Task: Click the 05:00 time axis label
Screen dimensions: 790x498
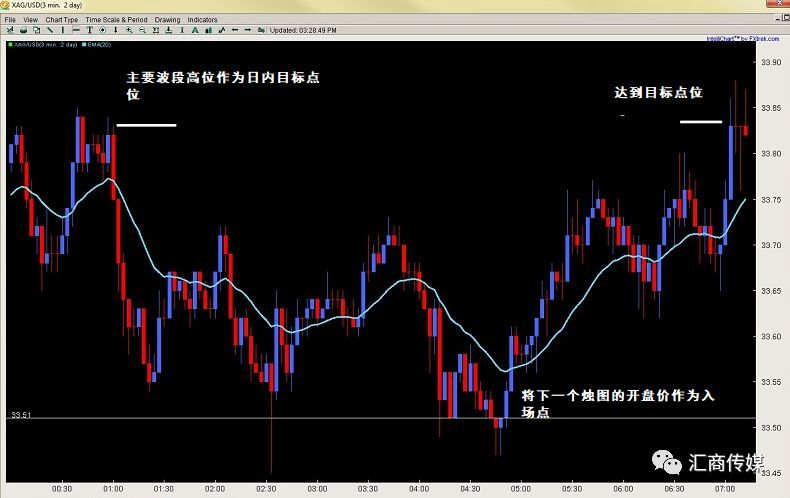Action: [521, 489]
